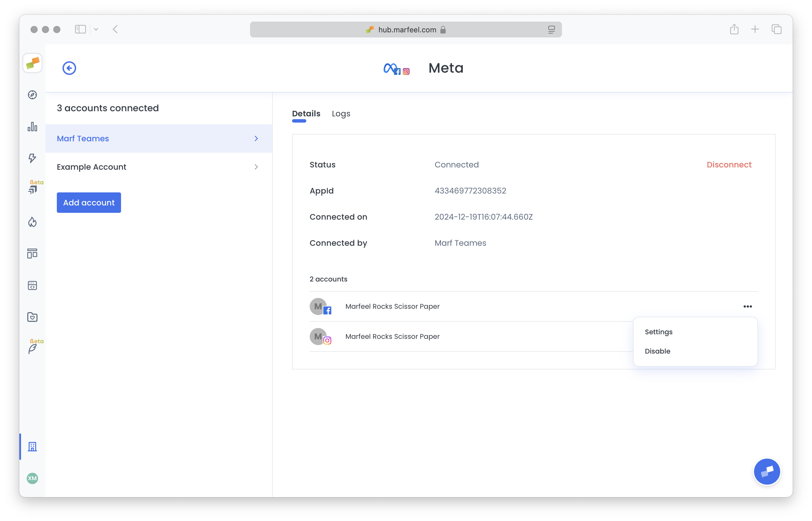Select Settings from the context menu
This screenshot has width=812, height=521.
click(659, 332)
